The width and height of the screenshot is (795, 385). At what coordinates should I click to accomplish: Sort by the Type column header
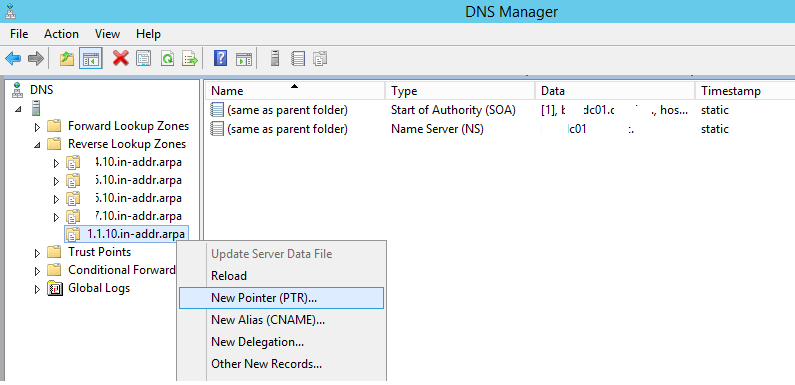pos(460,91)
